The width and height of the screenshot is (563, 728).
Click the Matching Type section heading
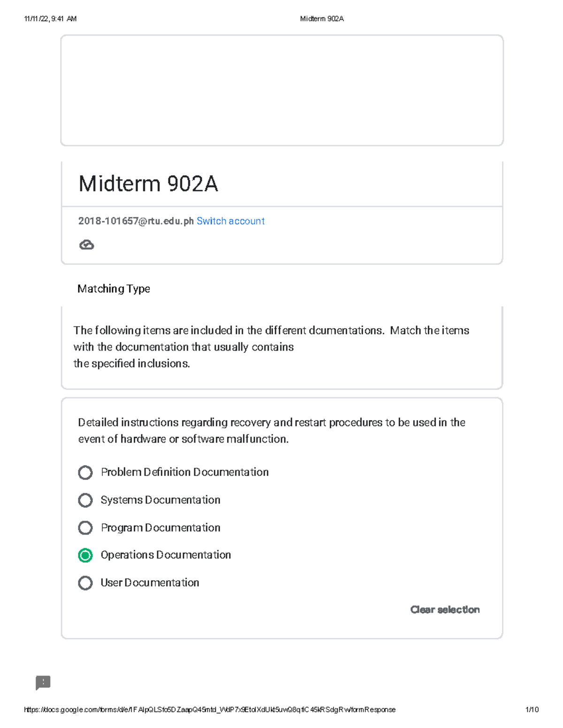click(x=114, y=289)
